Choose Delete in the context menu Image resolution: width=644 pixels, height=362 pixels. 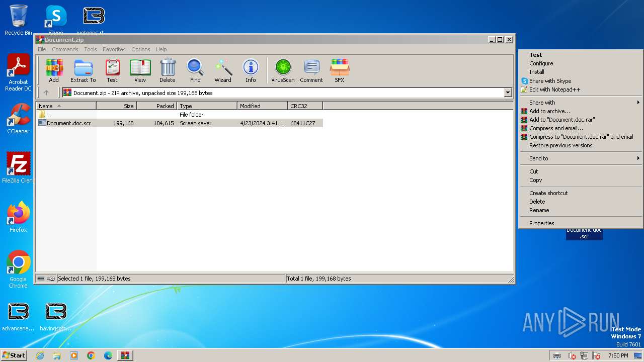click(x=581, y=202)
